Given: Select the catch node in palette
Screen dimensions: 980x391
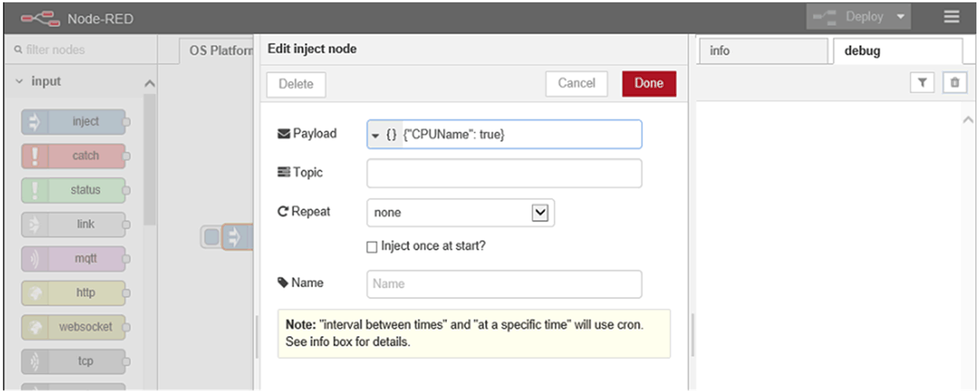Looking at the screenshot, I should point(75,156).
